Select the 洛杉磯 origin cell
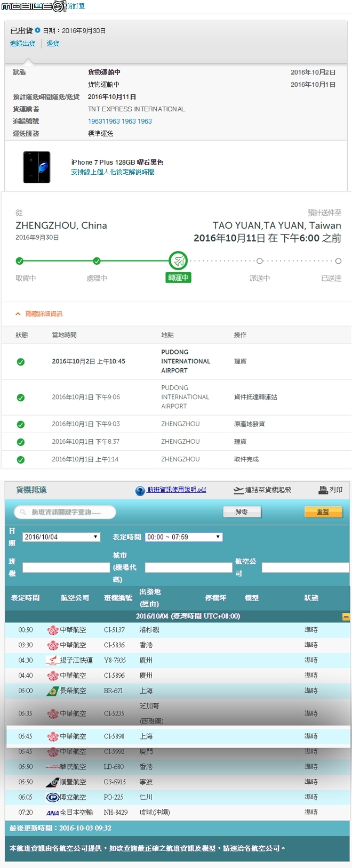Viewport: 352px width, 868px height. click(149, 630)
